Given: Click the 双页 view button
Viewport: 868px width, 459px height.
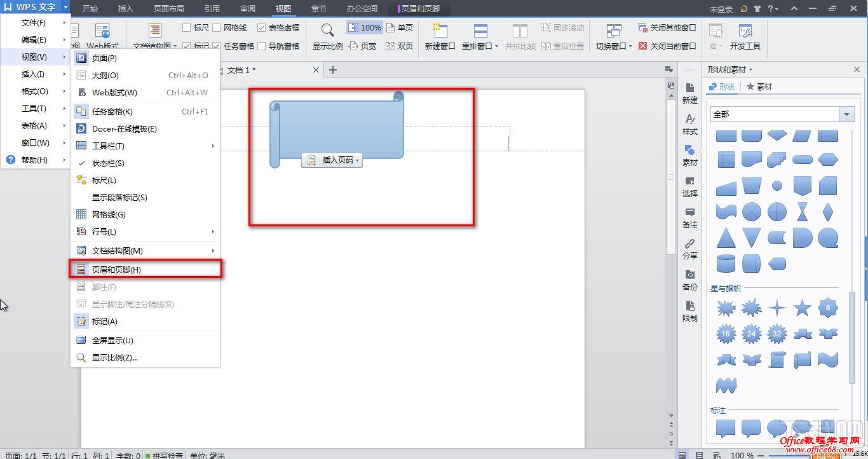Looking at the screenshot, I should (x=400, y=46).
